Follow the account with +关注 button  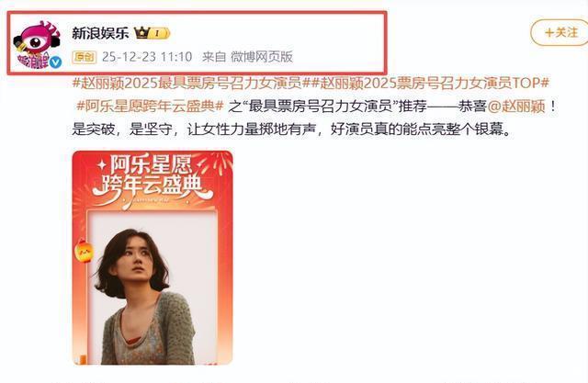coord(560,32)
